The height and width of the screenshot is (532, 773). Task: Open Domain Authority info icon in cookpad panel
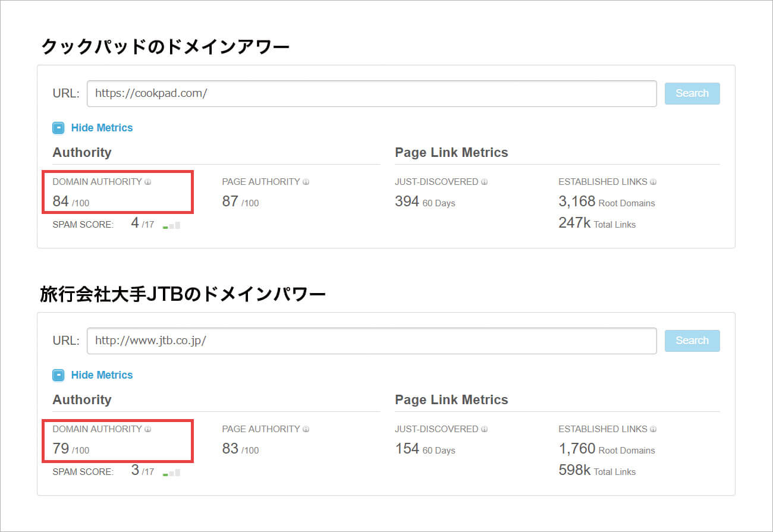point(148,182)
